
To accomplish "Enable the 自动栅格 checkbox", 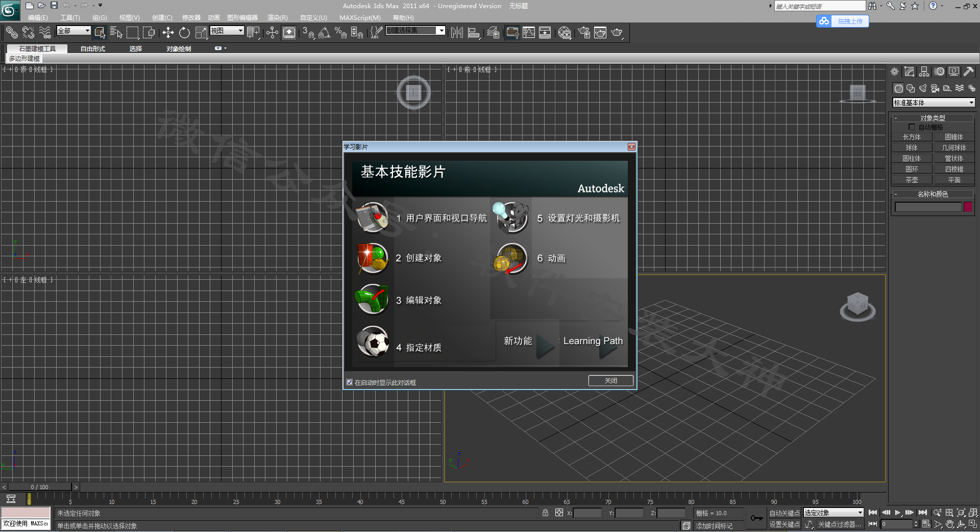I will [912, 127].
